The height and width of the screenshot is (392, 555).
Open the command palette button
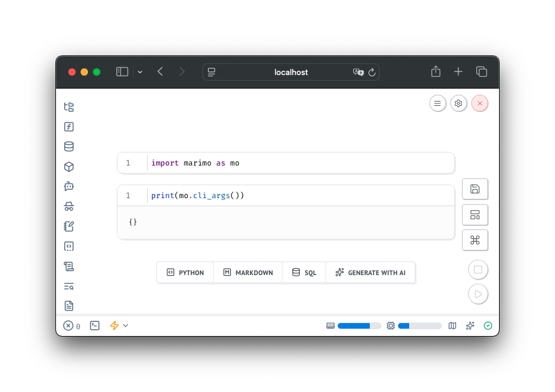coord(474,240)
